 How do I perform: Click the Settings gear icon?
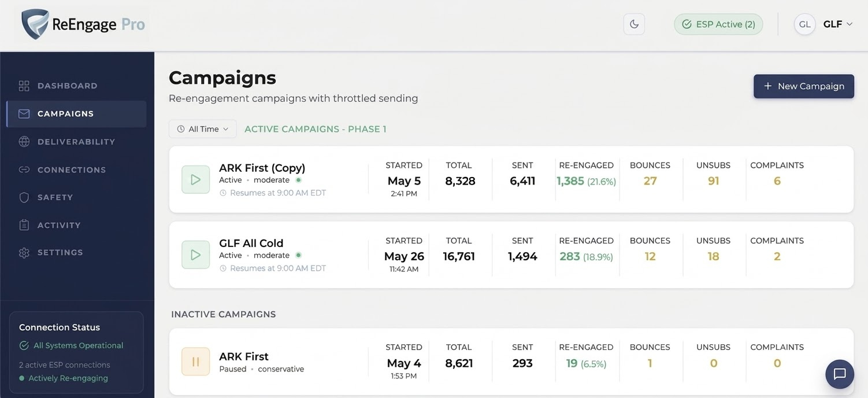click(x=24, y=253)
